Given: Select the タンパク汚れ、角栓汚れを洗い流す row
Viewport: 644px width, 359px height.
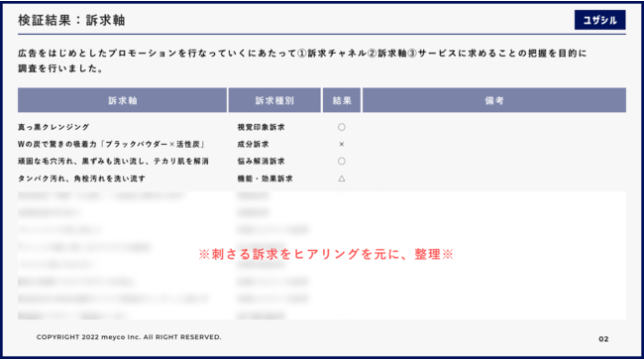Looking at the screenshot, I should (x=81, y=179).
